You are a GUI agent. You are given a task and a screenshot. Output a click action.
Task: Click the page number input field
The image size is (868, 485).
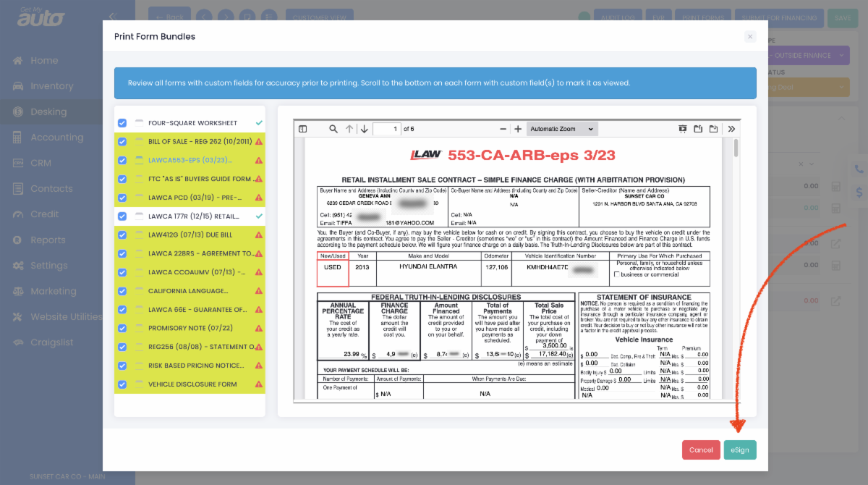(x=387, y=129)
